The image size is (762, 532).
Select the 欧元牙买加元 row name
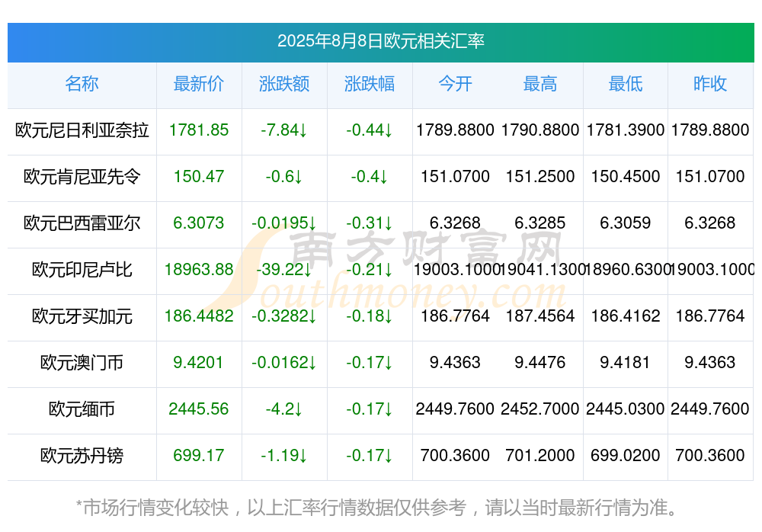82,316
